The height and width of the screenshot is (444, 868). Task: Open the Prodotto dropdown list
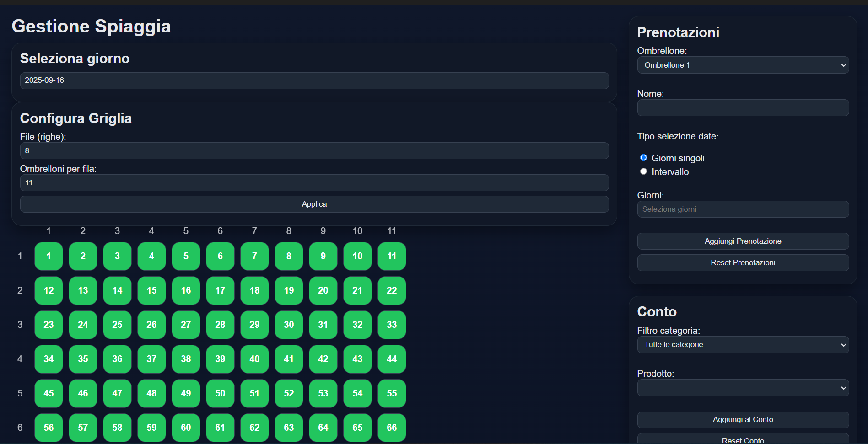[743, 388]
